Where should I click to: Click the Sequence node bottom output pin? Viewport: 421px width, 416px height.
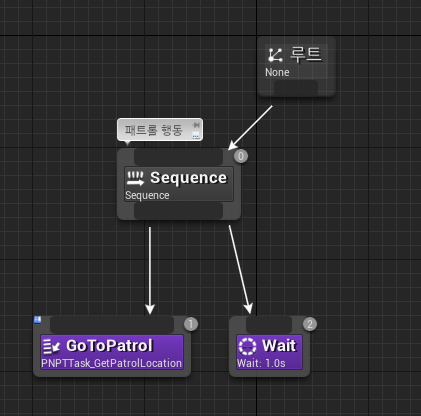178,211
